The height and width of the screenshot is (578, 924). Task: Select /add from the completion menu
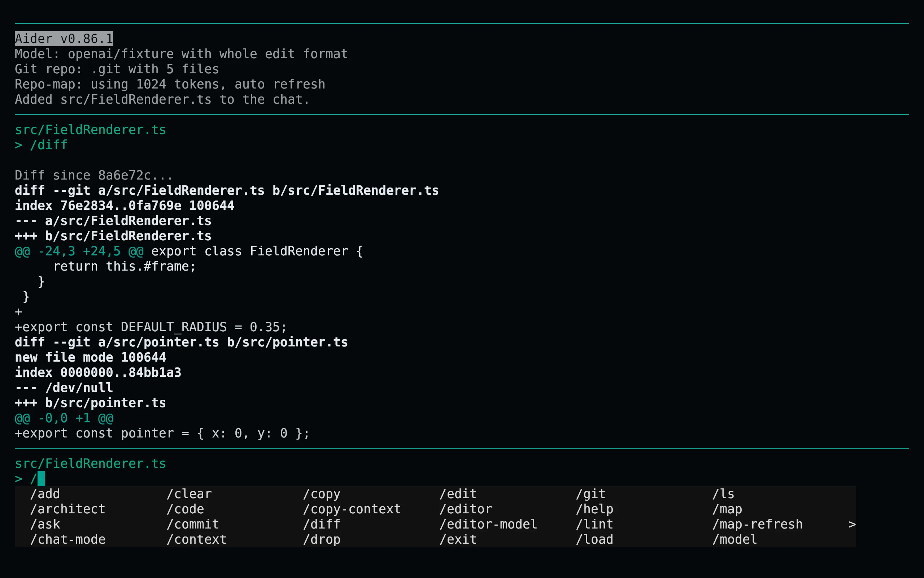click(x=45, y=494)
